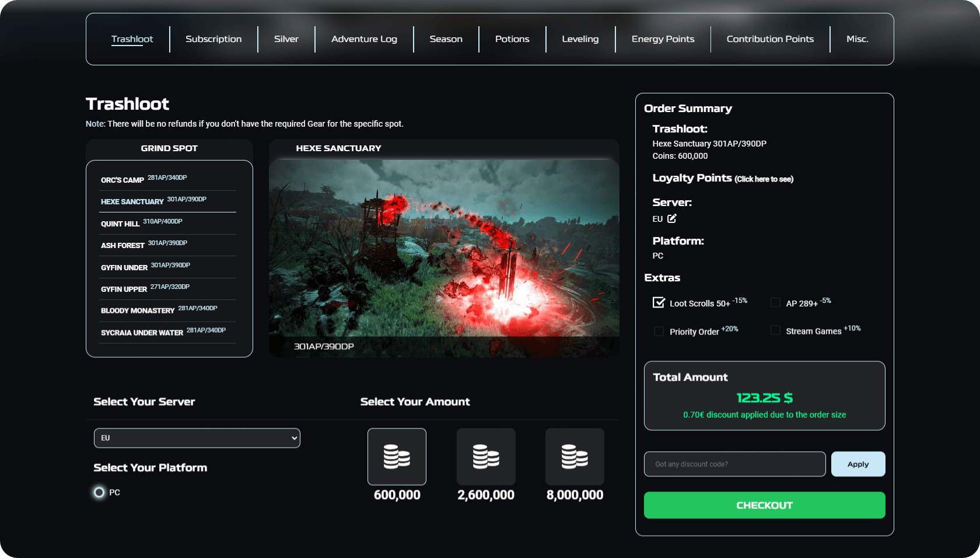Open the Energy Points tab
980x558 pixels.
(663, 39)
